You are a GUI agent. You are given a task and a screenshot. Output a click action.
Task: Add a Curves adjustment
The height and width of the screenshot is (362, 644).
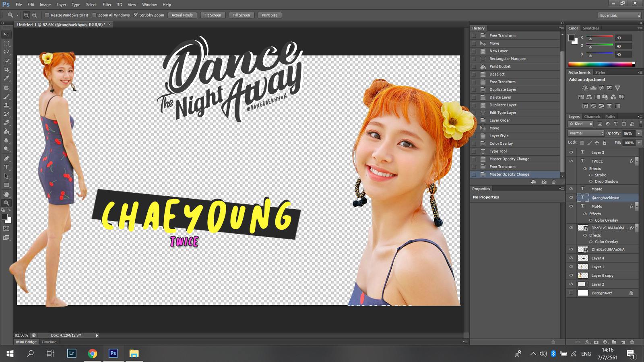[601, 88]
